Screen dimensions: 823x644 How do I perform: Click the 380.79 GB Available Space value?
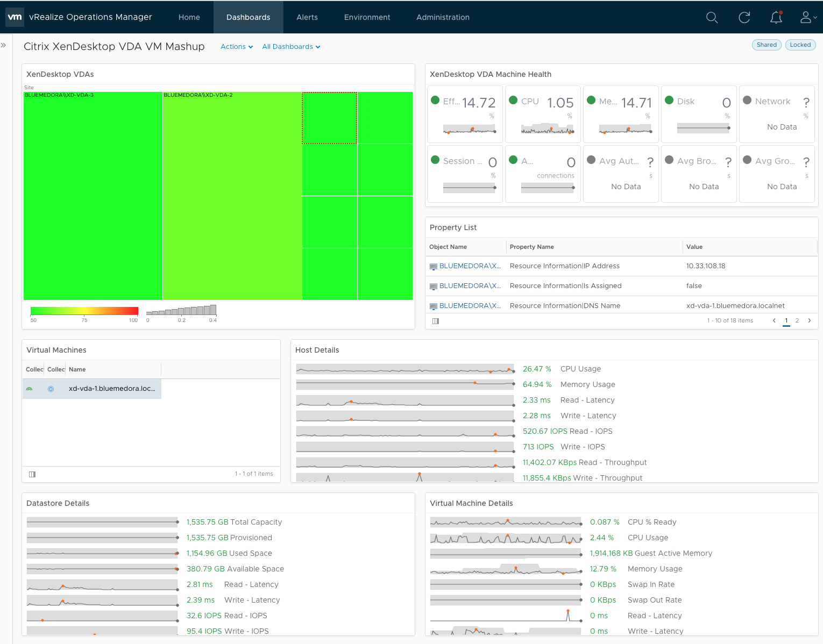pyautogui.click(x=205, y=569)
